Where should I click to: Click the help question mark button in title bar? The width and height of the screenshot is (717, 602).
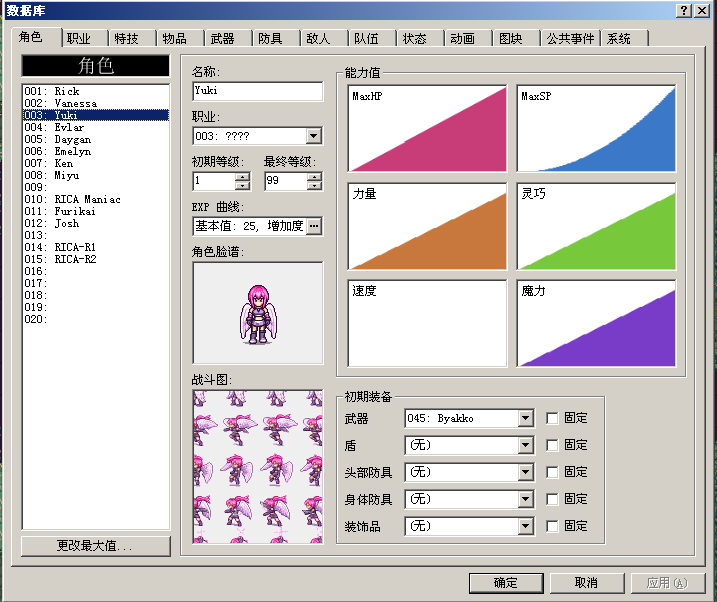pos(684,11)
